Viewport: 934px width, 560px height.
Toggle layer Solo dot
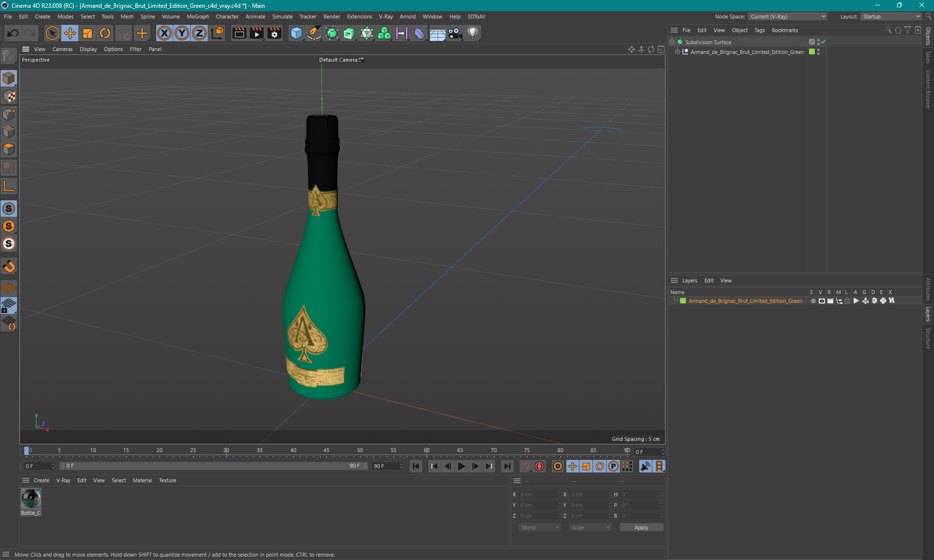coord(813,301)
